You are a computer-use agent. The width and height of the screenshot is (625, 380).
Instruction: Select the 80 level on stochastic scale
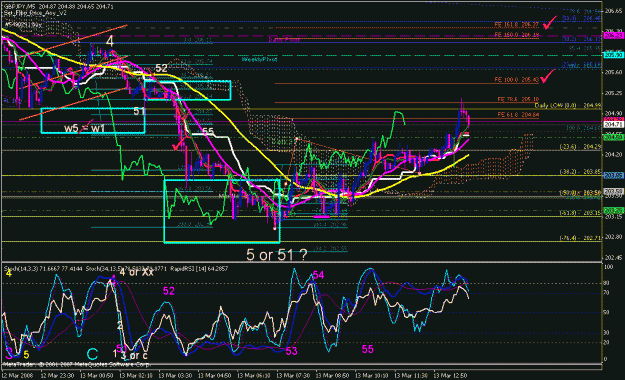point(607,283)
